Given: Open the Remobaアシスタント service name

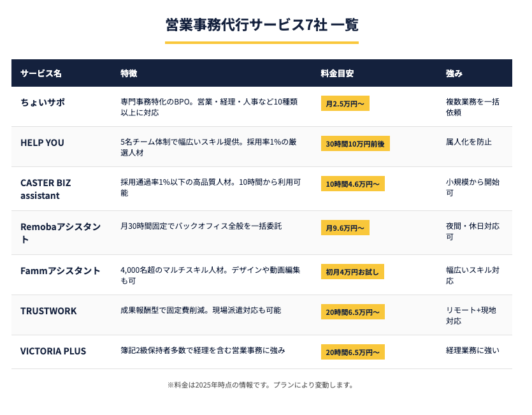Looking at the screenshot, I should (x=61, y=233).
